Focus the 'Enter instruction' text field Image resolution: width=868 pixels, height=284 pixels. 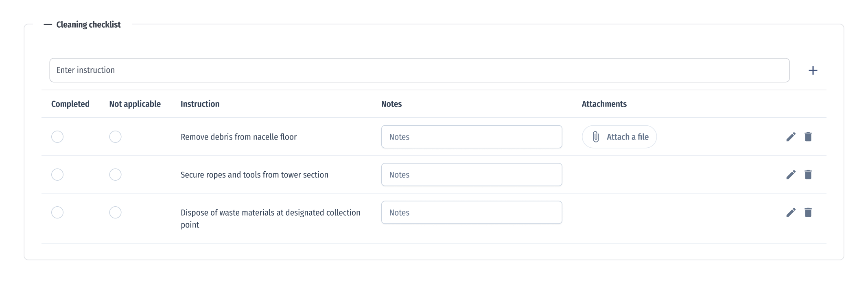pyautogui.click(x=419, y=70)
